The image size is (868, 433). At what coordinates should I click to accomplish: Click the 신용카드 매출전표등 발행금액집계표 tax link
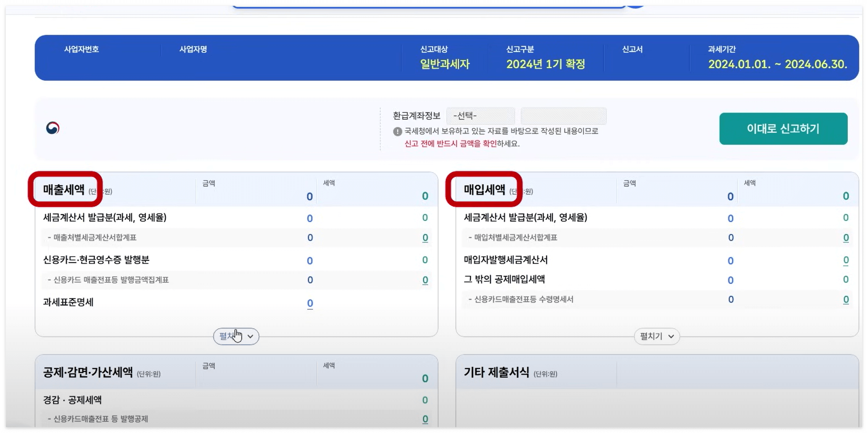click(x=425, y=280)
